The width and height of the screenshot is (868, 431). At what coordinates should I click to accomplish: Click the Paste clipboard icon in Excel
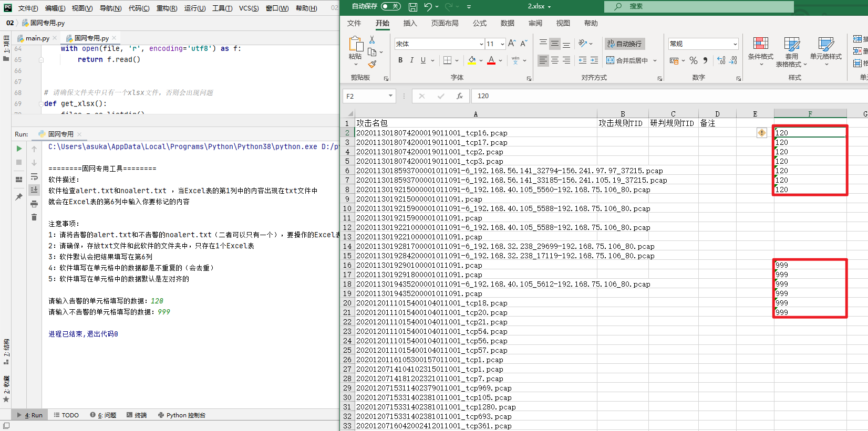pyautogui.click(x=356, y=45)
